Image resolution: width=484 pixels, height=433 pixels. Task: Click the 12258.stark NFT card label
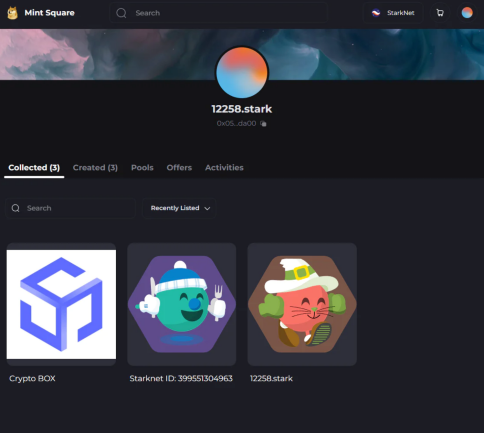coord(271,378)
